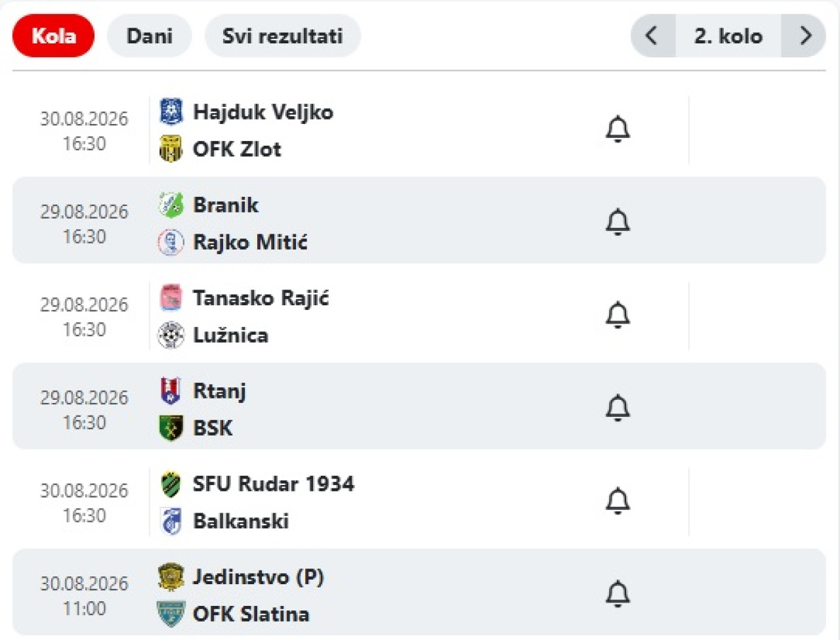Click the Branik team logo
This screenshot has height=640, width=840.
pyautogui.click(x=171, y=205)
